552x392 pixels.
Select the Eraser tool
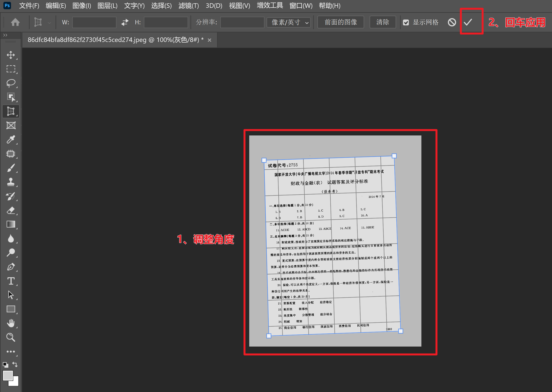coord(11,210)
